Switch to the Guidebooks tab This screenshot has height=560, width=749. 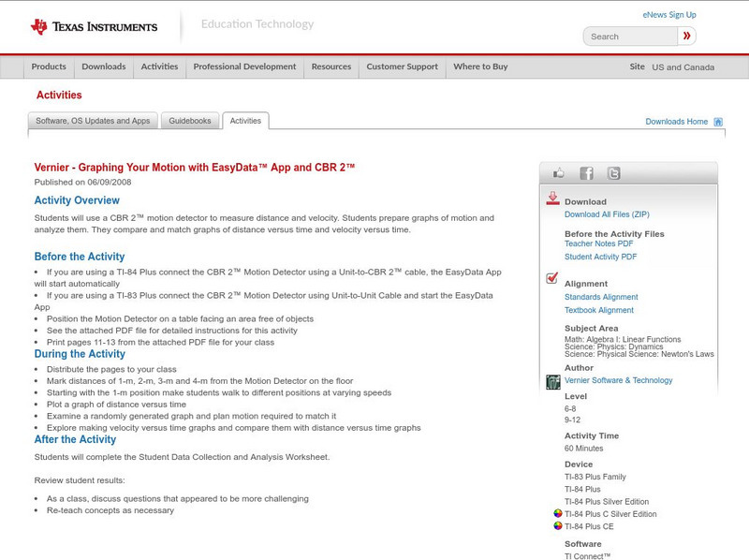pyautogui.click(x=190, y=121)
